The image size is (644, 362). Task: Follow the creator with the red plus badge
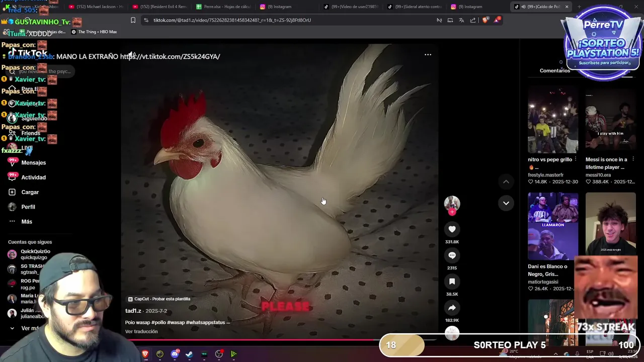(x=452, y=212)
